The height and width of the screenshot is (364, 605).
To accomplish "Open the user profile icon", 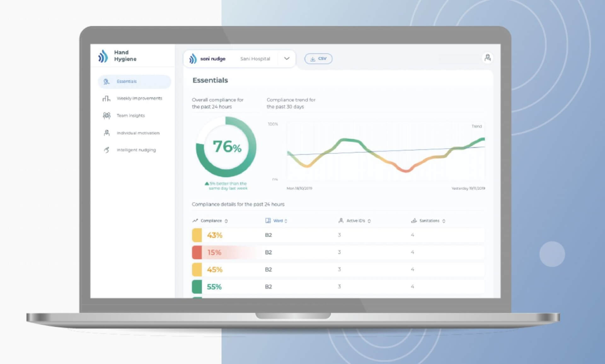I will pyautogui.click(x=487, y=58).
